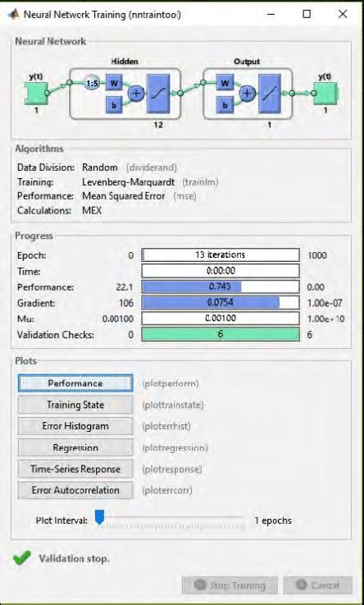View the Time-Series Response plot
364x605 pixels.
(75, 469)
